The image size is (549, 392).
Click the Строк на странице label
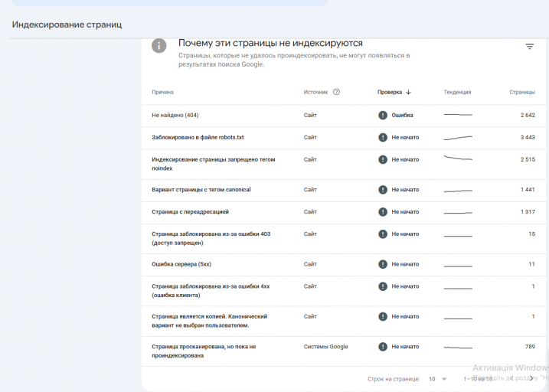394,379
